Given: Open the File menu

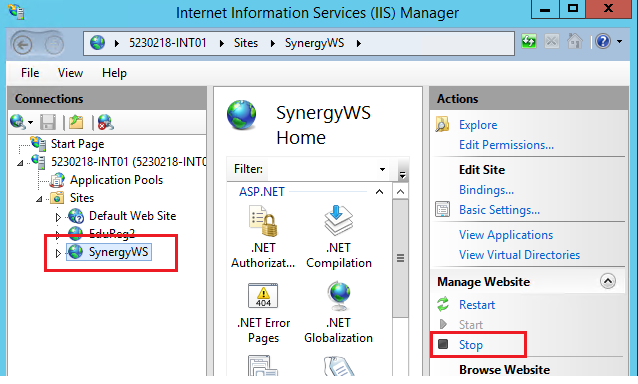Looking at the screenshot, I should 30,73.
